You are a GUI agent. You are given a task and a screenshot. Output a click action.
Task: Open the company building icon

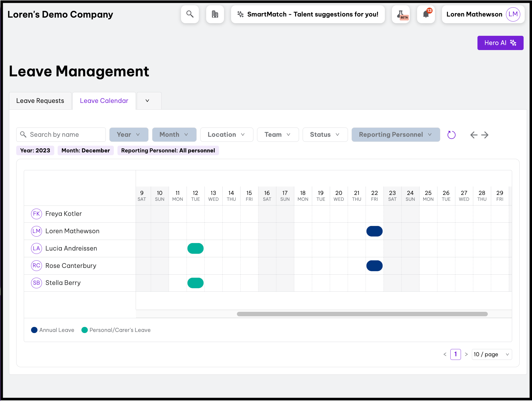[x=215, y=14]
